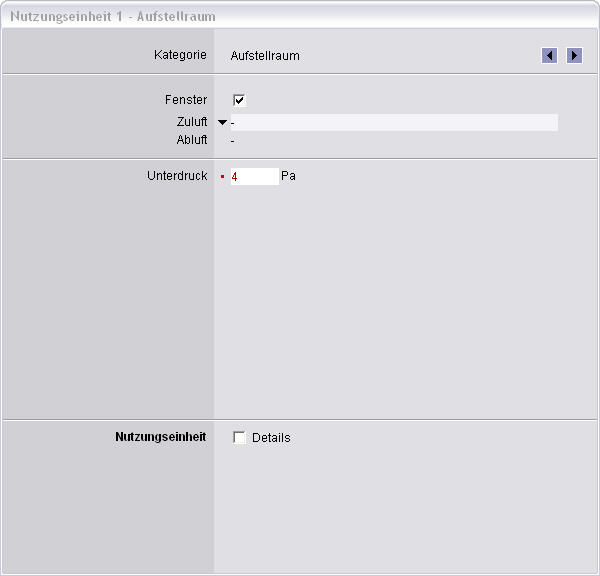
Task: Enable the Details checkbox
Action: [239, 437]
